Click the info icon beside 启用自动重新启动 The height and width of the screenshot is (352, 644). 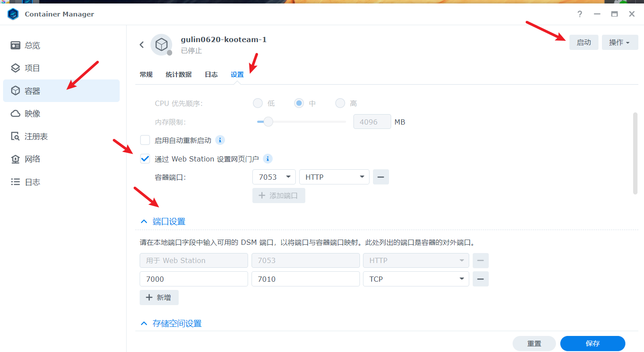pyautogui.click(x=220, y=140)
